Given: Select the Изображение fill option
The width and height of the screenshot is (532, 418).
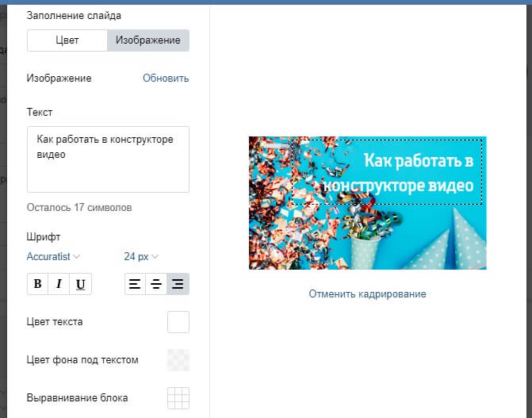Looking at the screenshot, I should pyautogui.click(x=148, y=40).
